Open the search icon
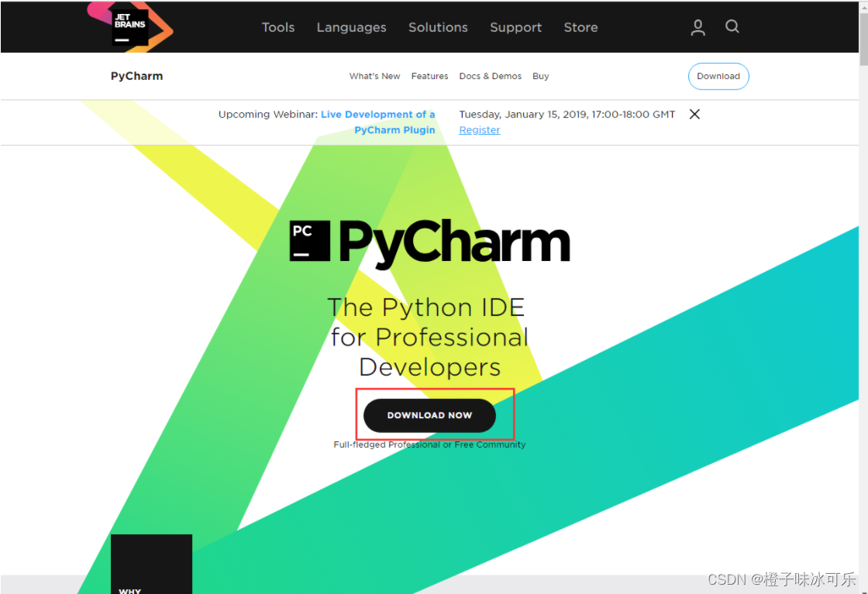The width and height of the screenshot is (868, 594). click(x=732, y=26)
